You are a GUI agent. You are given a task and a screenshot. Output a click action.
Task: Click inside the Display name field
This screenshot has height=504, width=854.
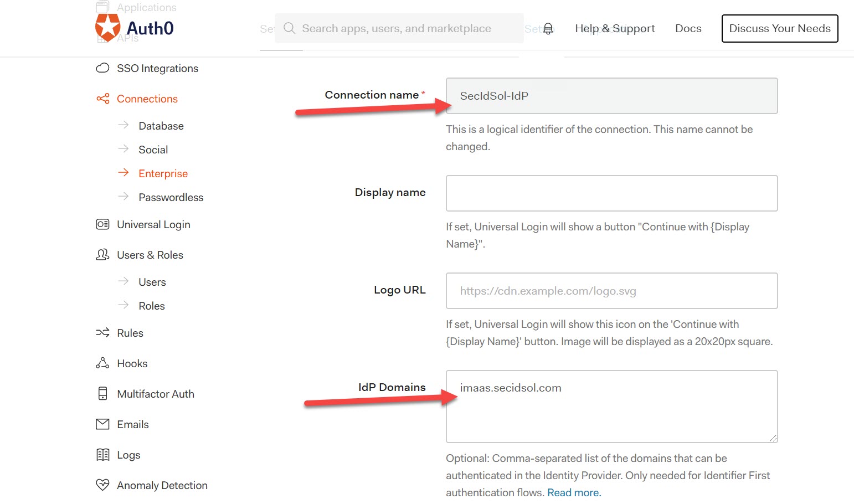pyautogui.click(x=611, y=193)
